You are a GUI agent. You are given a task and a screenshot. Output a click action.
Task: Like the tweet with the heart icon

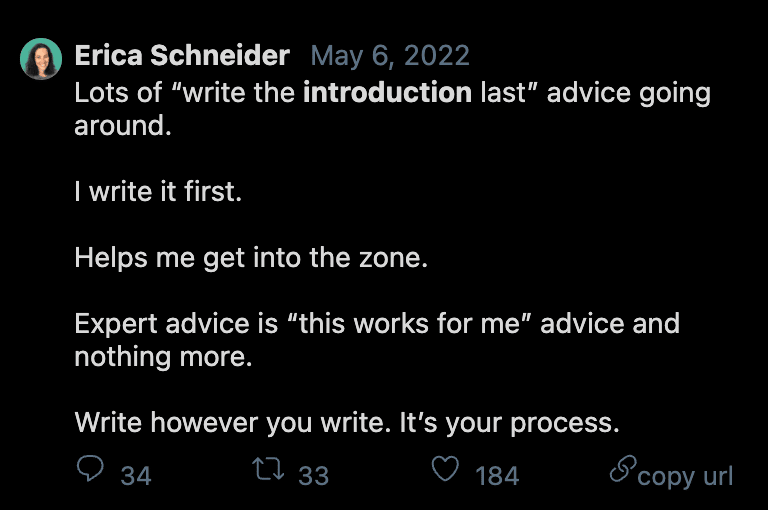click(445, 469)
